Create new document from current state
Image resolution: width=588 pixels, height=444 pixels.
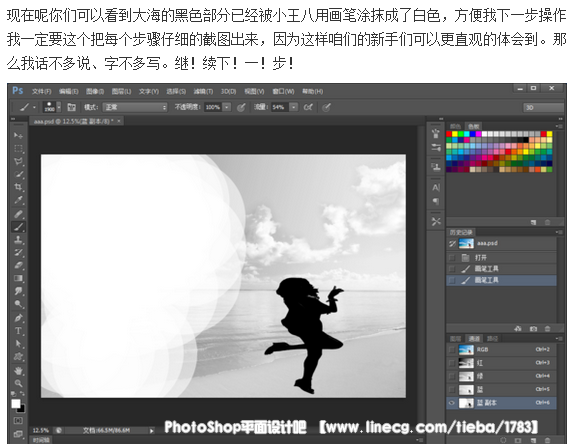coord(518,329)
